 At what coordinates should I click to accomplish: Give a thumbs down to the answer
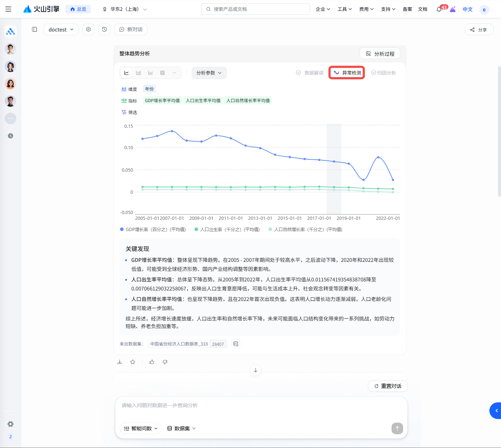(x=165, y=362)
